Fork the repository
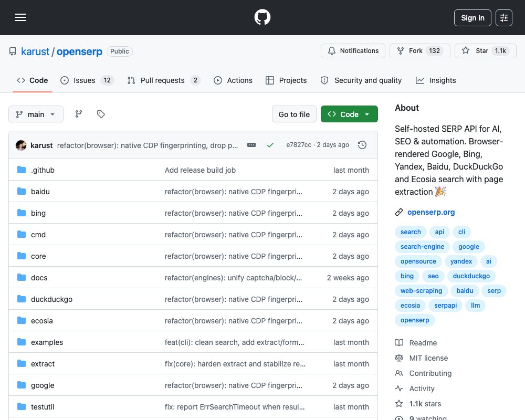 click(420, 51)
